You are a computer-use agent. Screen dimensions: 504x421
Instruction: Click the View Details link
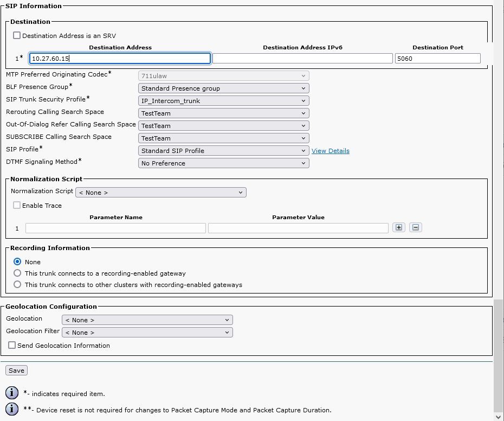330,151
